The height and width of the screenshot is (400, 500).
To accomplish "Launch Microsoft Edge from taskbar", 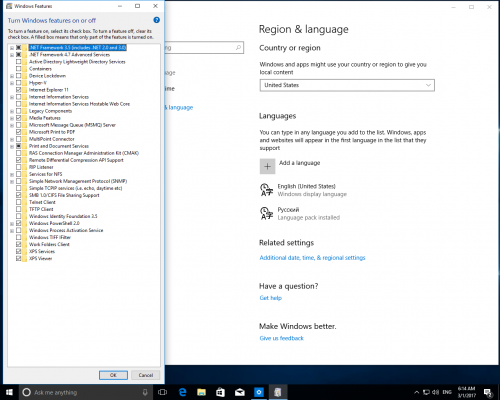I will 182,392.
